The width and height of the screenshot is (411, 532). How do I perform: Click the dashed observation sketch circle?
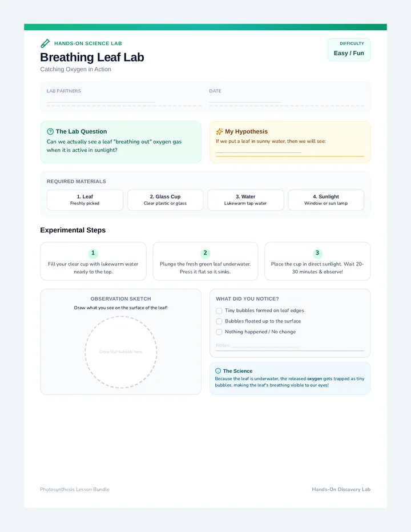point(121,352)
